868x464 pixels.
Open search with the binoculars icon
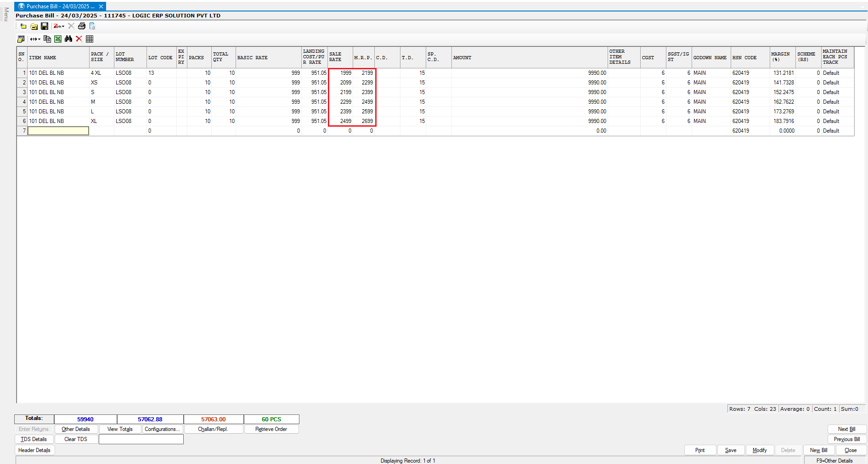(x=68, y=39)
